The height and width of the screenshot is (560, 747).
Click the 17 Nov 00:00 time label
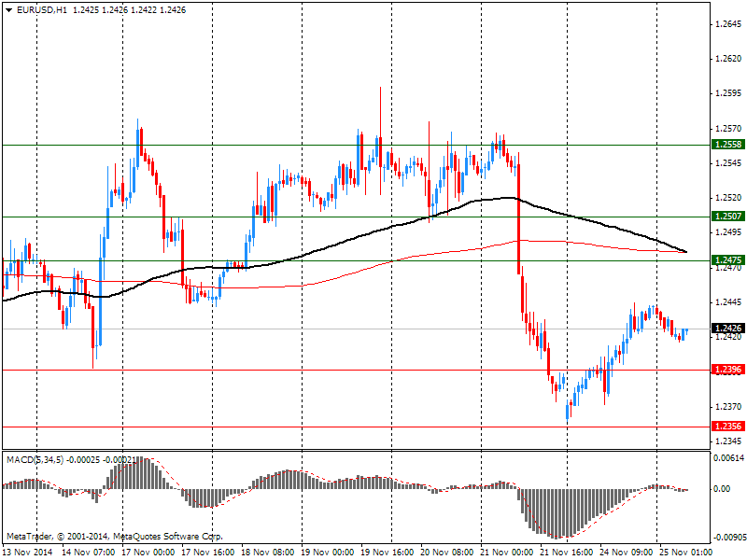pos(148,553)
